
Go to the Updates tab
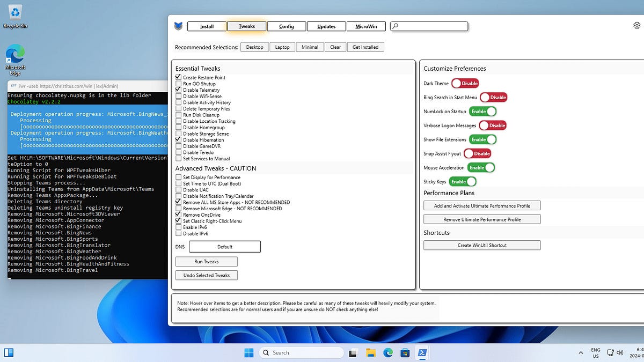pyautogui.click(x=326, y=26)
